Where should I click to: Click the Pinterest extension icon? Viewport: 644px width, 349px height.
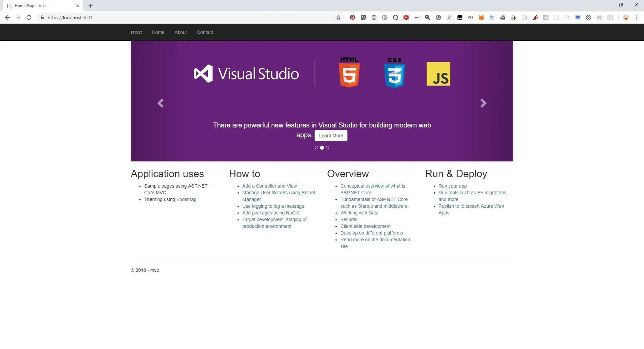pos(352,18)
